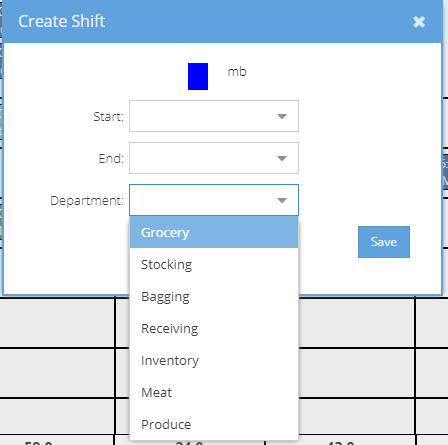448x445 pixels.
Task: Click inside the Start combo box field
Action: [x=214, y=116]
